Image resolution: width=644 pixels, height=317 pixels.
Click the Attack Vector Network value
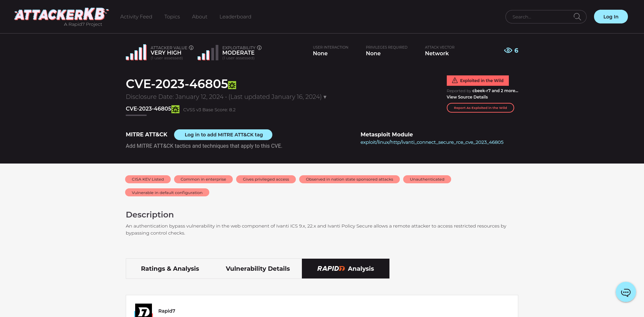(437, 54)
